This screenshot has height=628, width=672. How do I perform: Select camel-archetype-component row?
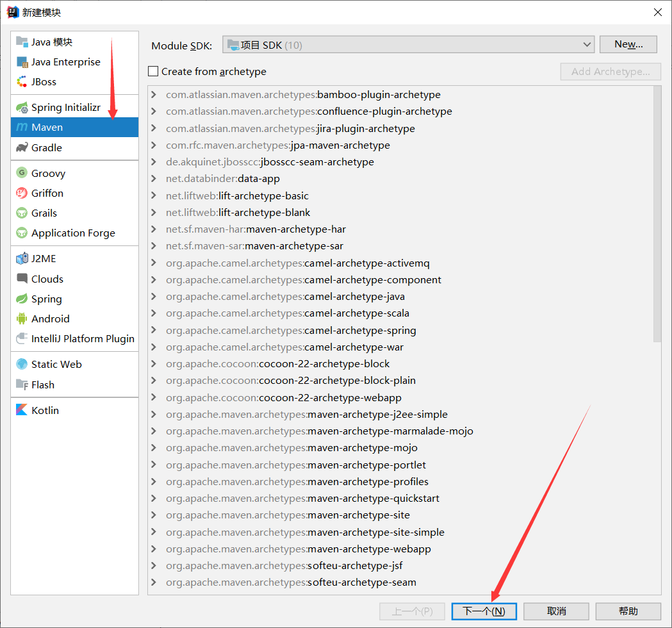[400, 279]
